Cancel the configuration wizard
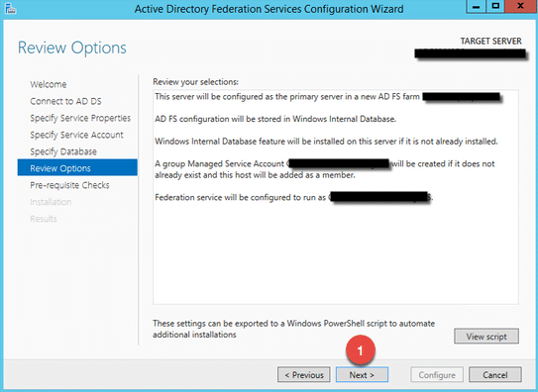Viewport: 538px width, 392px height. coord(495,375)
